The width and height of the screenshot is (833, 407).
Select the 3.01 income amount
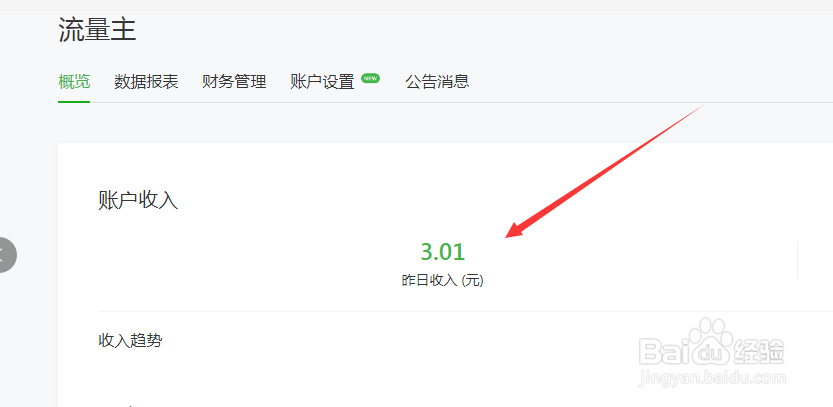(443, 251)
